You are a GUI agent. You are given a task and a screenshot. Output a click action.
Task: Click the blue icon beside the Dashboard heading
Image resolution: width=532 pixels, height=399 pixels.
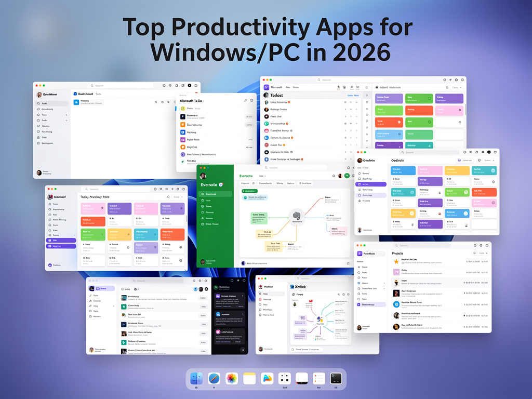coord(75,94)
